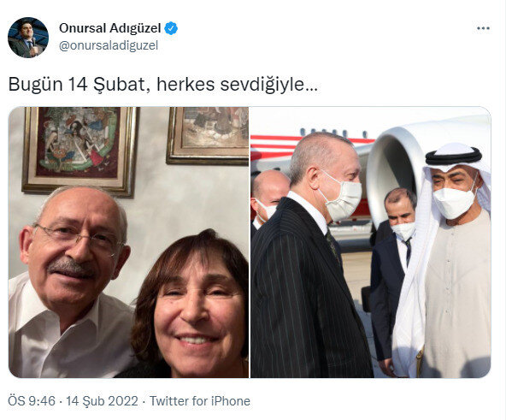The height and width of the screenshot is (420, 506).
Task: Open the right airport photo
Action: click(x=371, y=242)
